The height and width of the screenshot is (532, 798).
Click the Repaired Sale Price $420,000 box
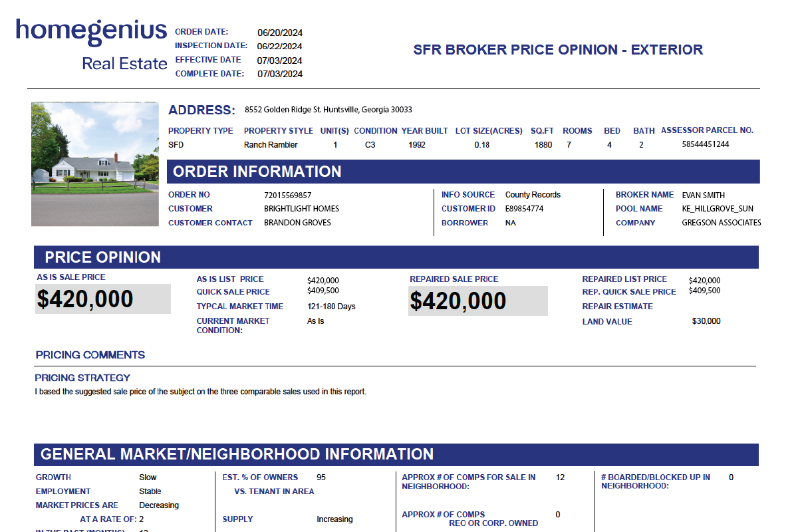coord(477,301)
